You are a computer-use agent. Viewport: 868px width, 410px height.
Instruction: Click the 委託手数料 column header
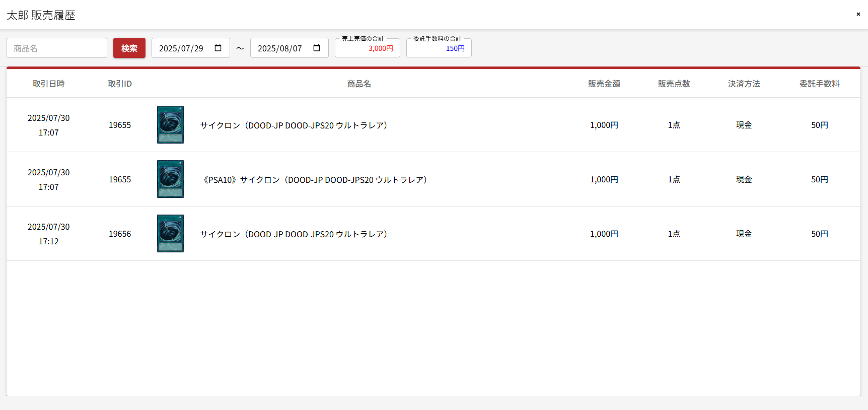(x=820, y=84)
